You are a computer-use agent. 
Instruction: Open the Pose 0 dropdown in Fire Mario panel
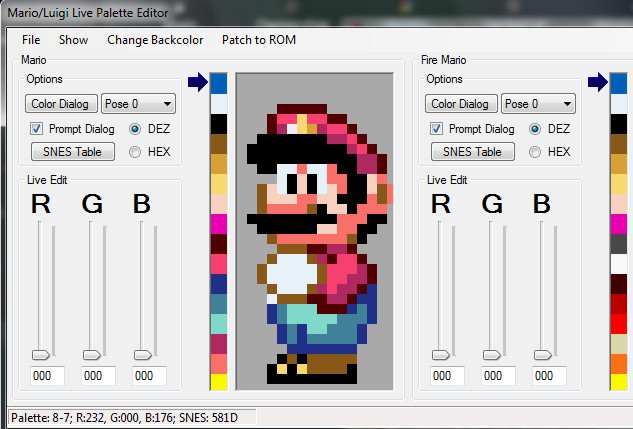pos(538,104)
